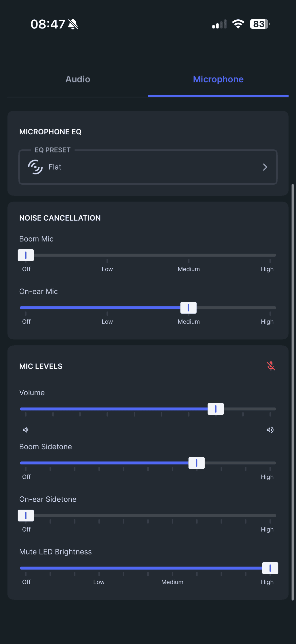Toggle the red mic mute icon
Screen dimensions: 296x644
(271, 366)
